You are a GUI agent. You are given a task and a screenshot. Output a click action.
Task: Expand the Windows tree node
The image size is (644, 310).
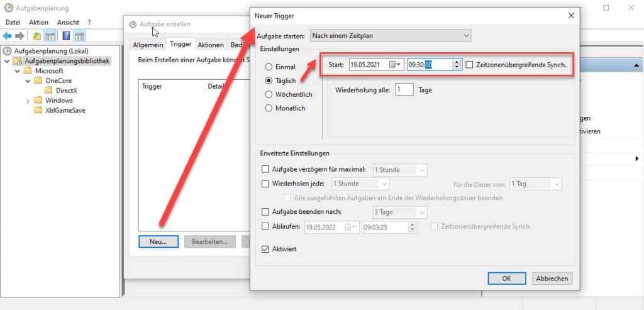point(28,100)
